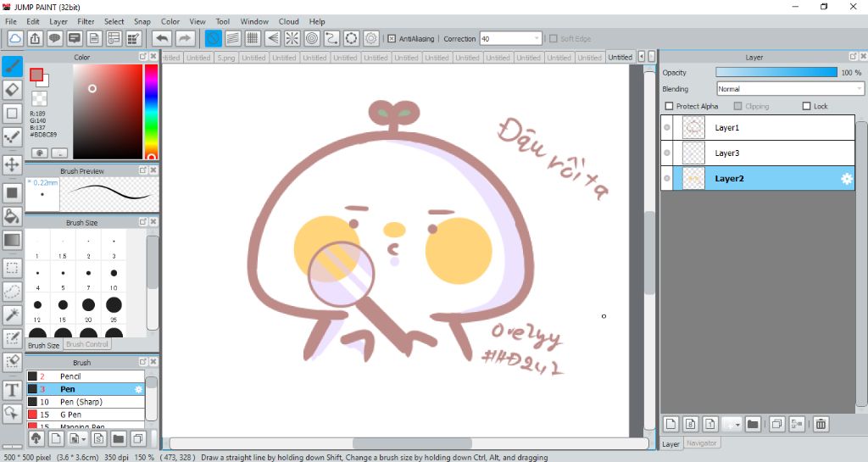Toggle the AntiAliasing checkbox
The width and height of the screenshot is (868, 462).
click(392, 39)
